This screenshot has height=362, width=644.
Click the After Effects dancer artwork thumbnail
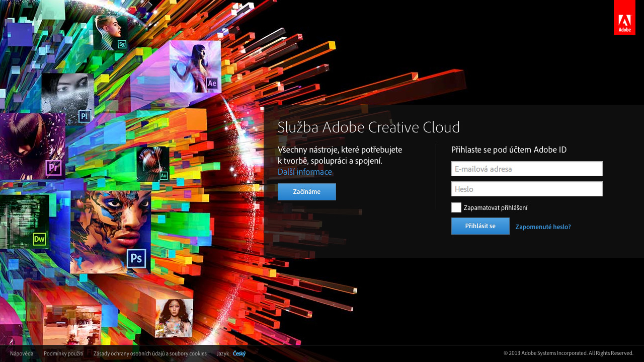coord(195,66)
